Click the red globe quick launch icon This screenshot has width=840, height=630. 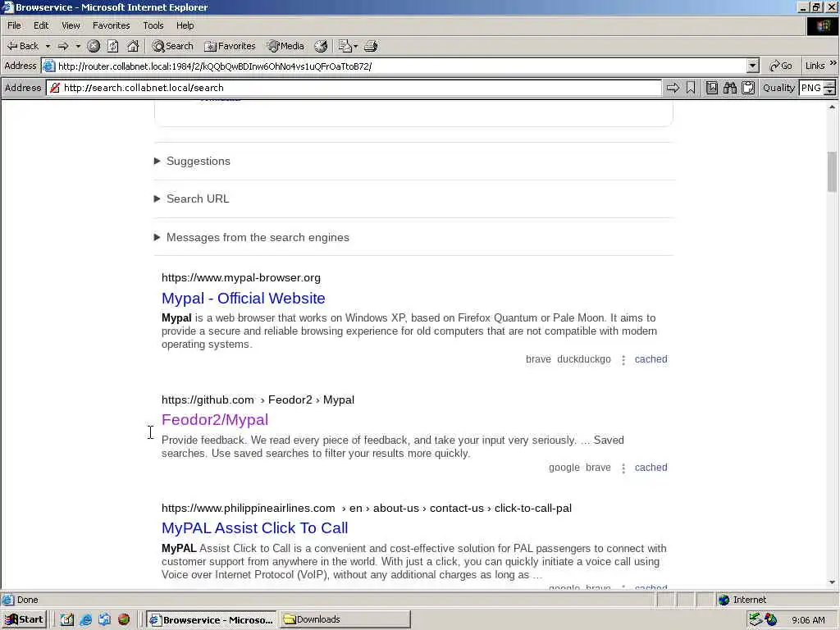tap(124, 620)
